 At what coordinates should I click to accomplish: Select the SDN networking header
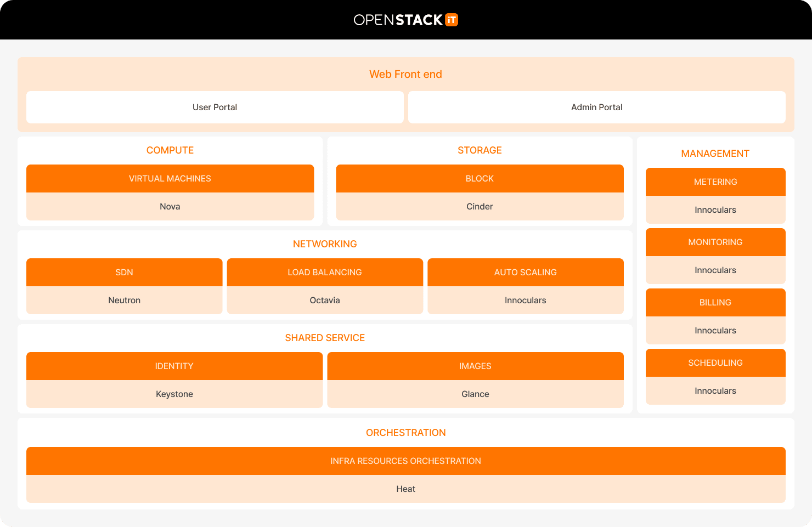(x=124, y=273)
